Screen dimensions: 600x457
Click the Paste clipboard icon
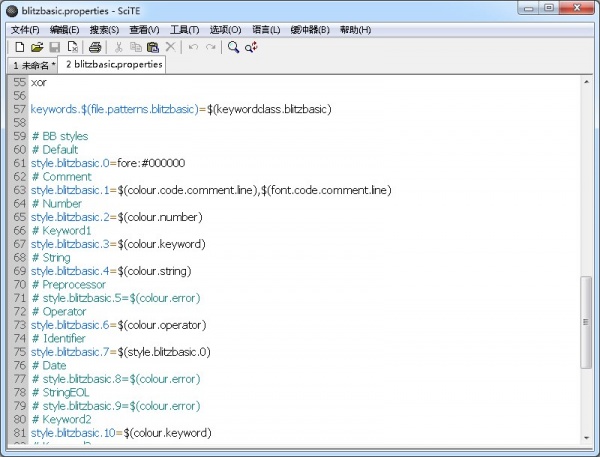(152, 47)
